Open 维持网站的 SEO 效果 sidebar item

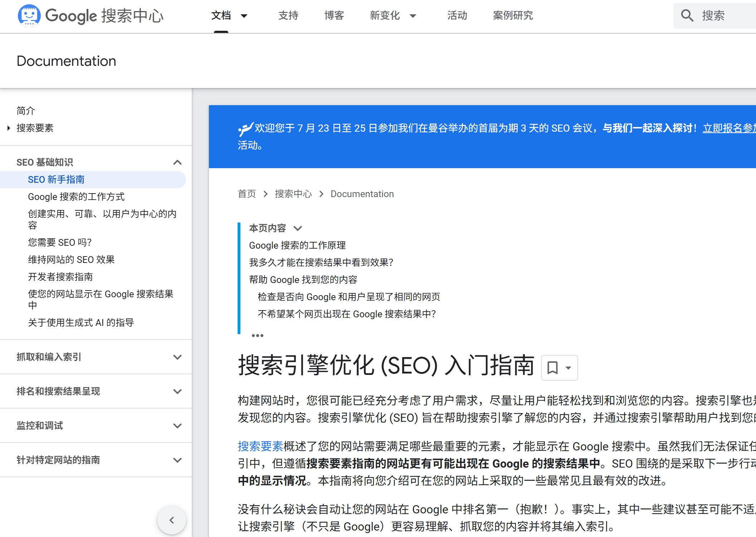coord(71,260)
